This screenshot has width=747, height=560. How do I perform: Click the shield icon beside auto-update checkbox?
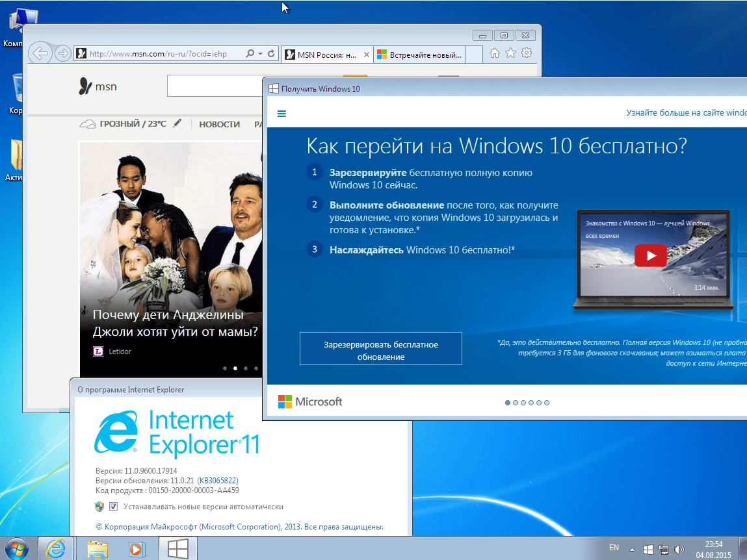99,507
